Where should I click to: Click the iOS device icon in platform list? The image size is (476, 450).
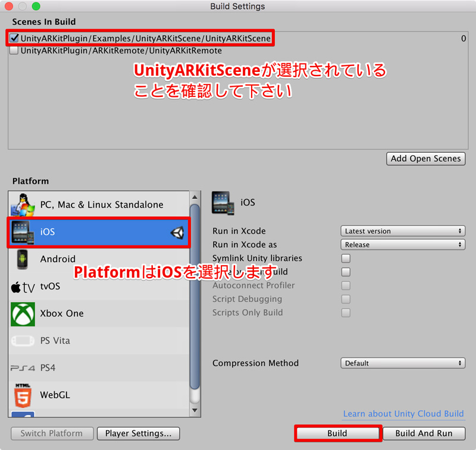pos(23,232)
